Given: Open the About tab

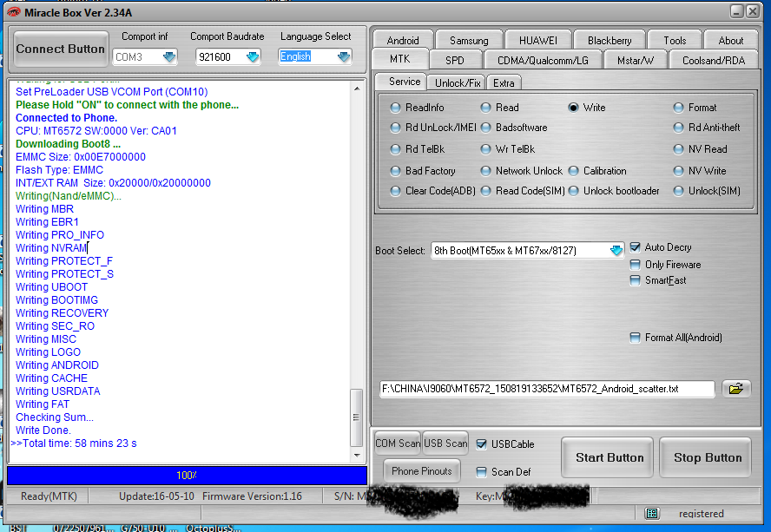Looking at the screenshot, I should point(731,40).
